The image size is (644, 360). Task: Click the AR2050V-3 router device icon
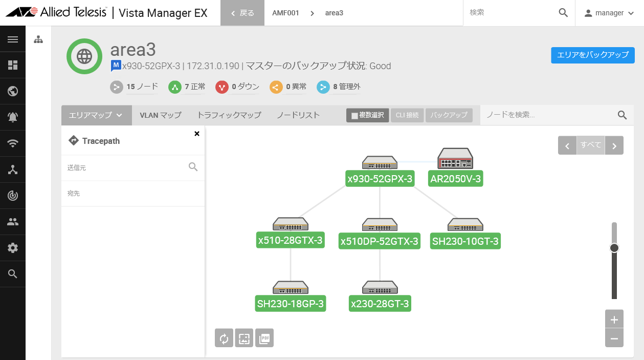pos(455,159)
